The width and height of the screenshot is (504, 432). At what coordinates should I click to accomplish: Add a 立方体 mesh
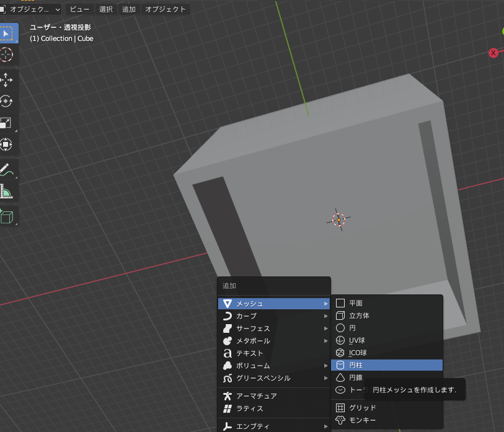(x=387, y=315)
